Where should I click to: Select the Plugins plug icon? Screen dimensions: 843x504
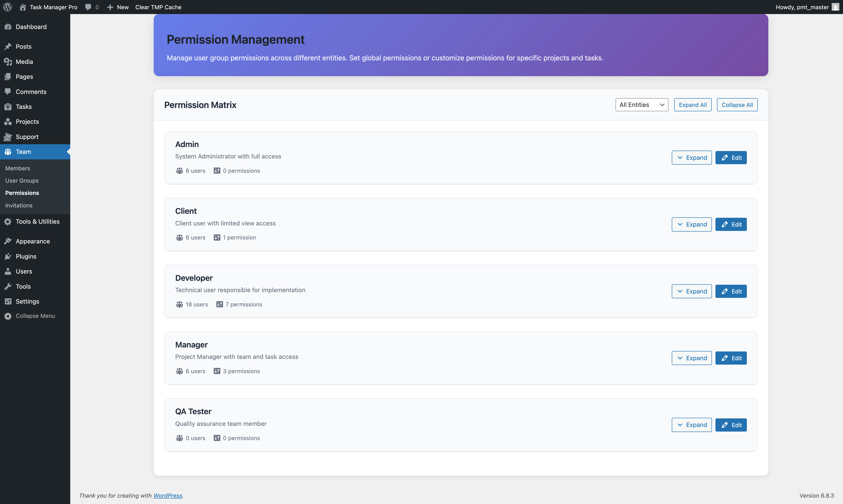(8, 256)
